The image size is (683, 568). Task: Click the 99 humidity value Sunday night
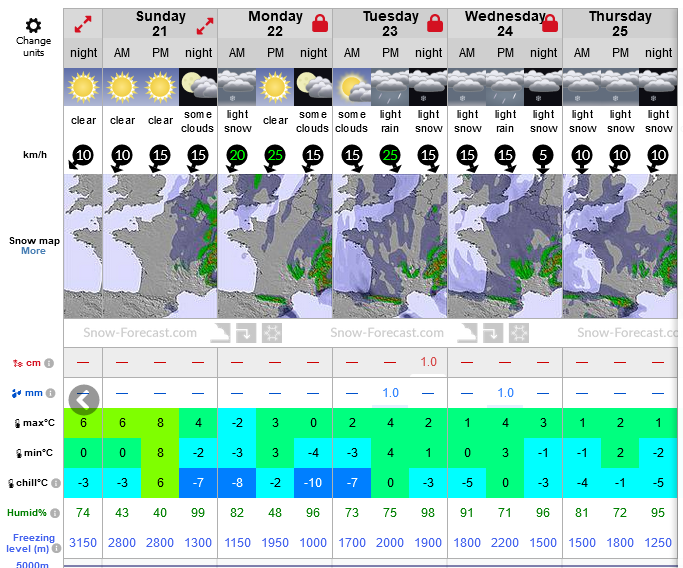point(198,513)
